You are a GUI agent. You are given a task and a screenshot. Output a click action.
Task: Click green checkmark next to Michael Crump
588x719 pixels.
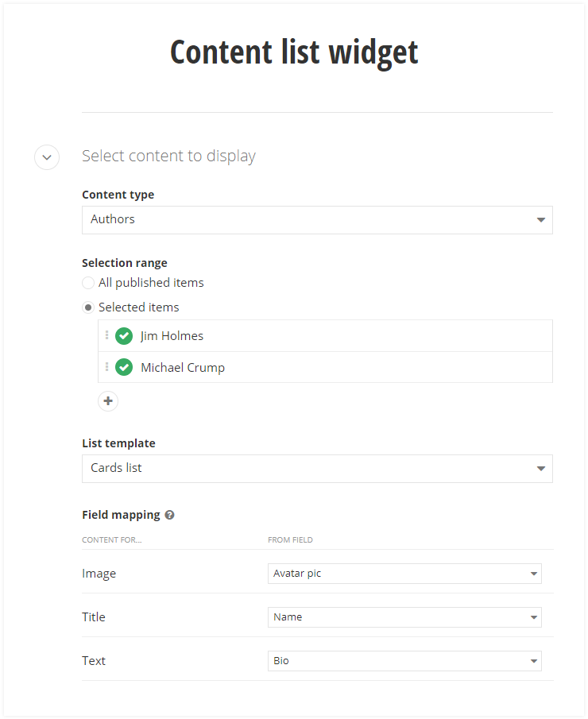pyautogui.click(x=124, y=368)
